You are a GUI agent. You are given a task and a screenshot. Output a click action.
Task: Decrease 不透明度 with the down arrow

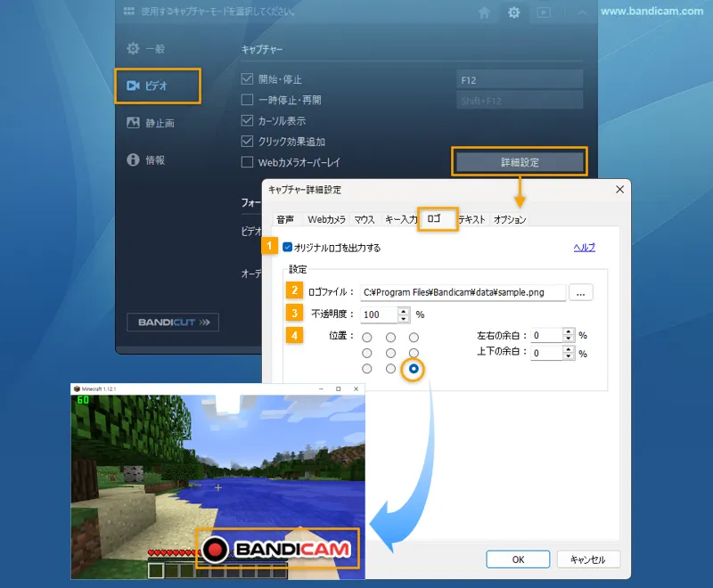pos(404,319)
